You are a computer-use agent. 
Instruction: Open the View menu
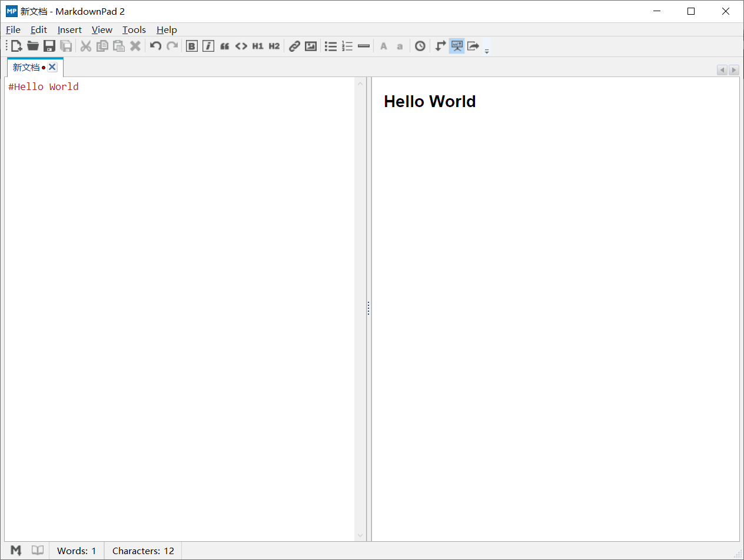(x=102, y=30)
